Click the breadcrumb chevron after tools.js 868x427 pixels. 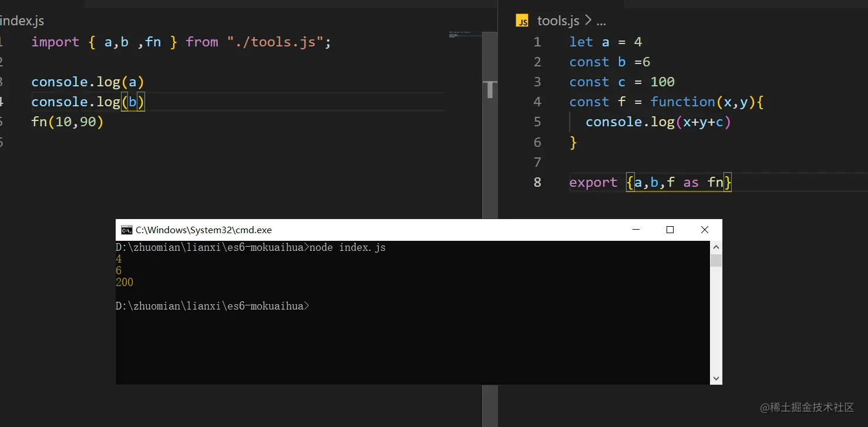(588, 21)
